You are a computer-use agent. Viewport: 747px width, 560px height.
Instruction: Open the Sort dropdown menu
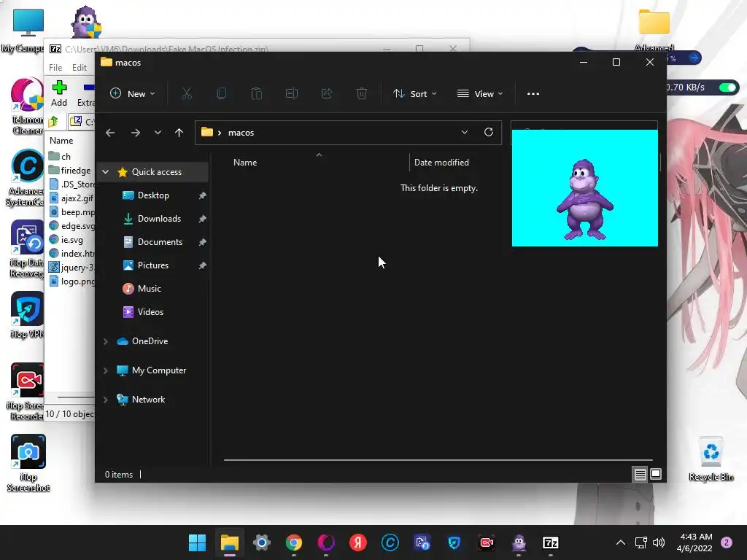pyautogui.click(x=414, y=94)
